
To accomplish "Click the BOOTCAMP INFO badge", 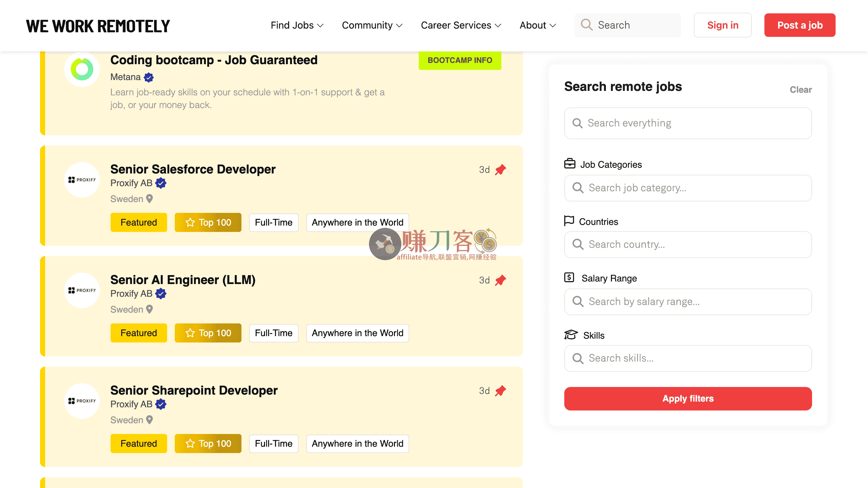I will point(460,60).
